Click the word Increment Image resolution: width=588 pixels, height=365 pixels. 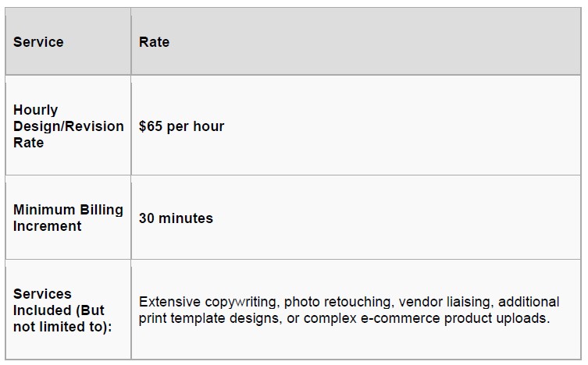pos(48,226)
